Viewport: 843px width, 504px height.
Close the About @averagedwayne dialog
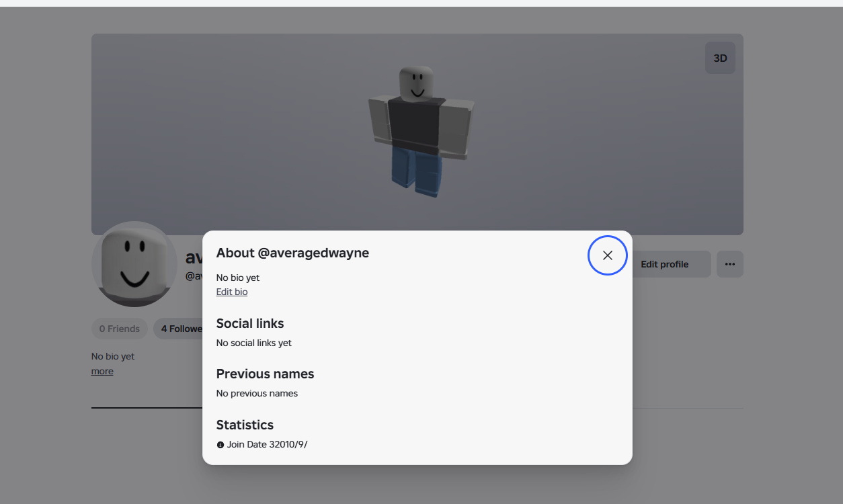coord(608,255)
